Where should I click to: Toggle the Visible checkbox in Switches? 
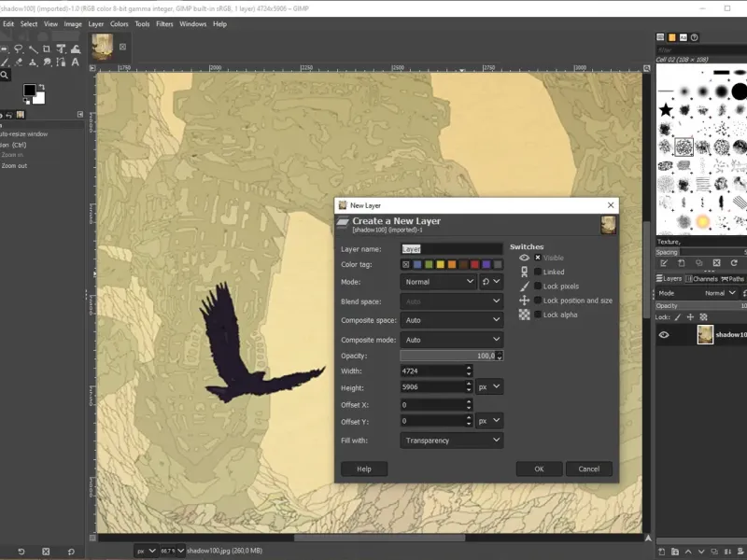(x=538, y=258)
